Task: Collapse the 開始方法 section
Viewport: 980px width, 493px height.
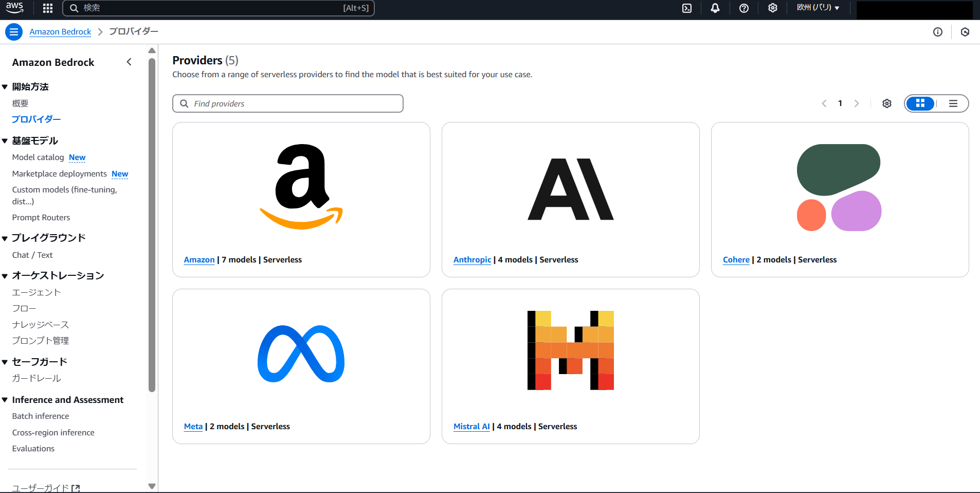Action: (5, 87)
